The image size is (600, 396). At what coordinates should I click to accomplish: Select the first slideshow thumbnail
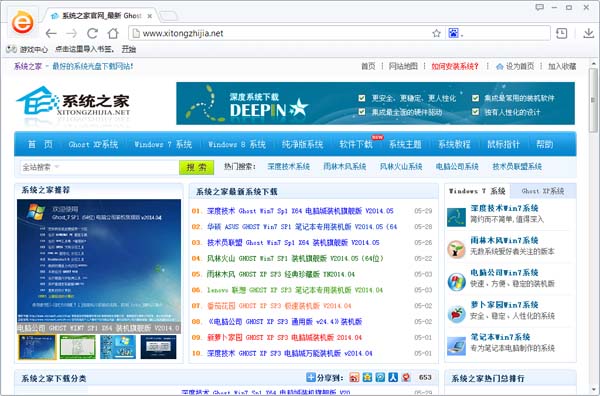(38, 347)
